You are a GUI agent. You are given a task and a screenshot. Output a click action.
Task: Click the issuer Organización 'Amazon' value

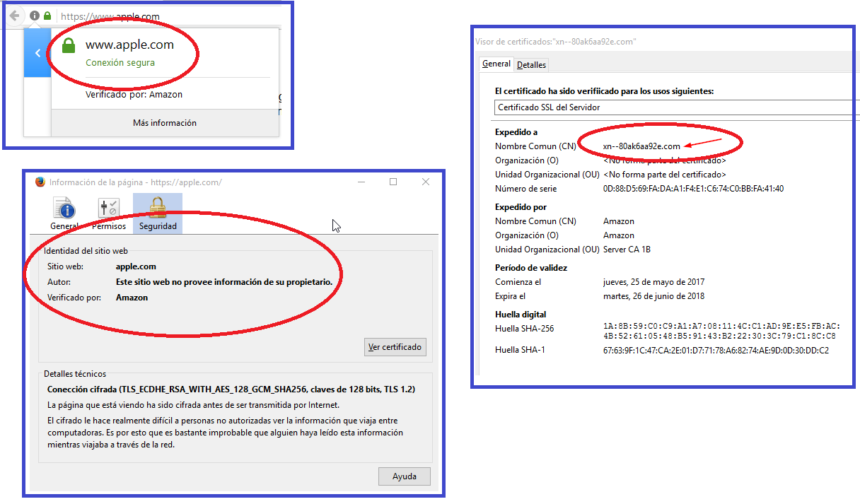tap(619, 235)
